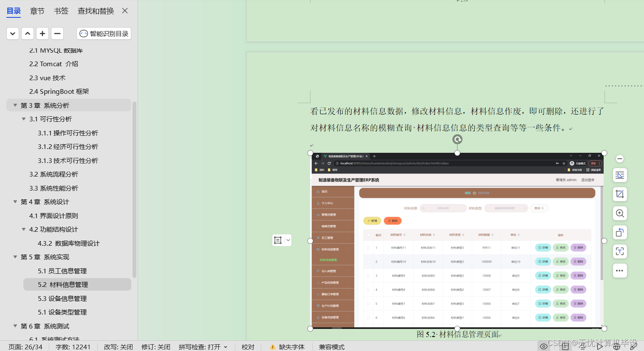Viewport: 644px width, 351px height.
Task: Expand the 第6章 系统测试 chapter
Action: tap(15, 326)
